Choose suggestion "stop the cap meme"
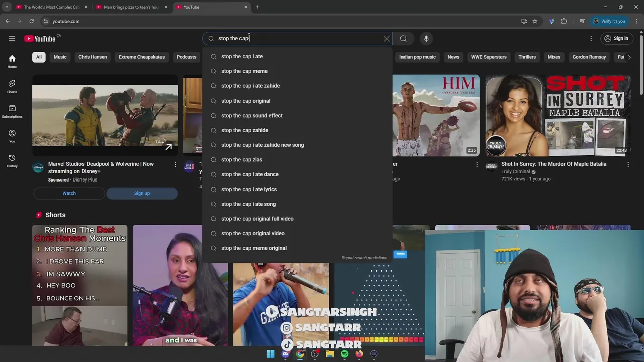This screenshot has height=362, width=644. [x=297, y=71]
